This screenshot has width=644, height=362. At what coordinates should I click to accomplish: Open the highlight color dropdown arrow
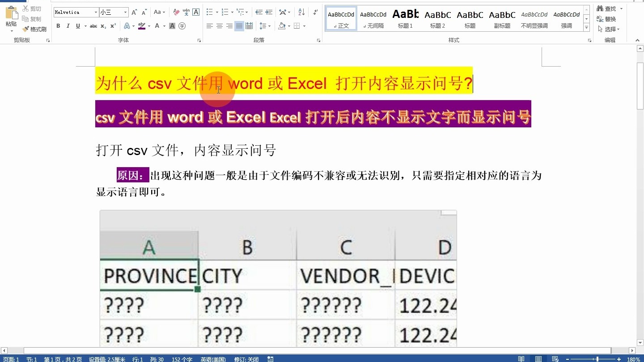148,26
